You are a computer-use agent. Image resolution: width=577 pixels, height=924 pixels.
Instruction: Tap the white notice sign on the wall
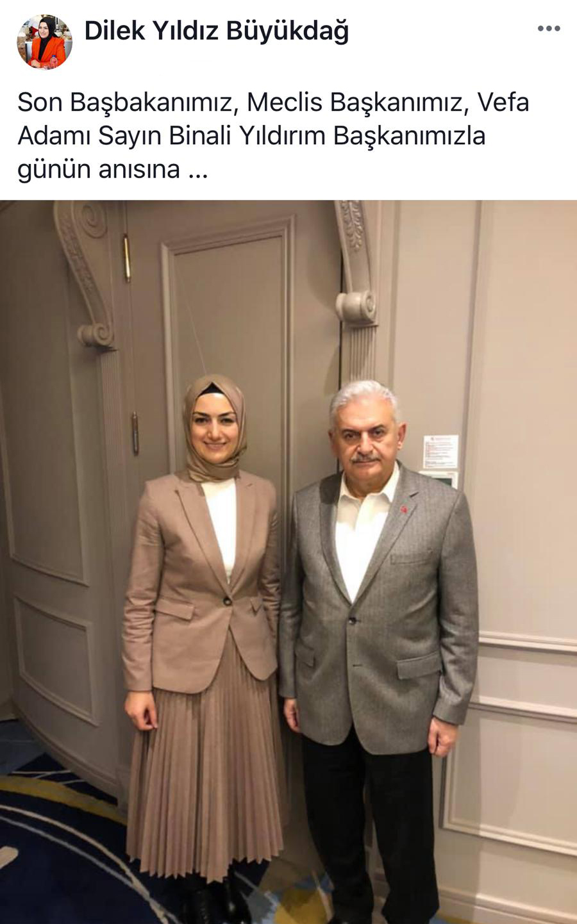coord(440,452)
